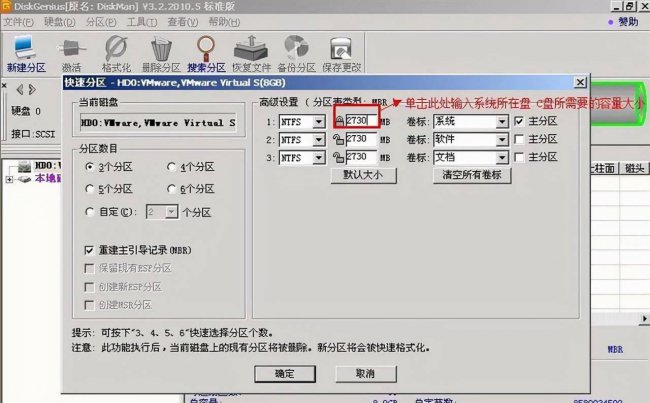Select the 5个分区 radio button
The width and height of the screenshot is (650, 403).
(x=89, y=189)
